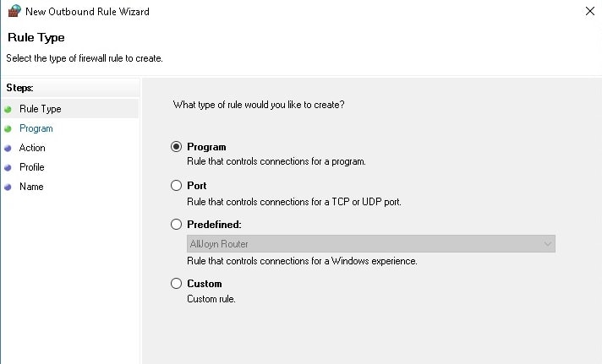602x364 pixels.
Task: Choose the Predefined rule radio button
Action: point(176,224)
